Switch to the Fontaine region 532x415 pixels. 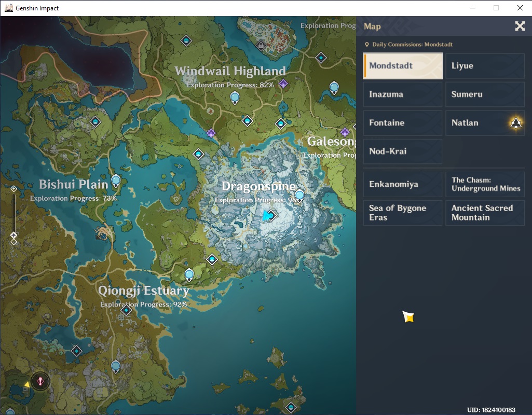pos(403,123)
